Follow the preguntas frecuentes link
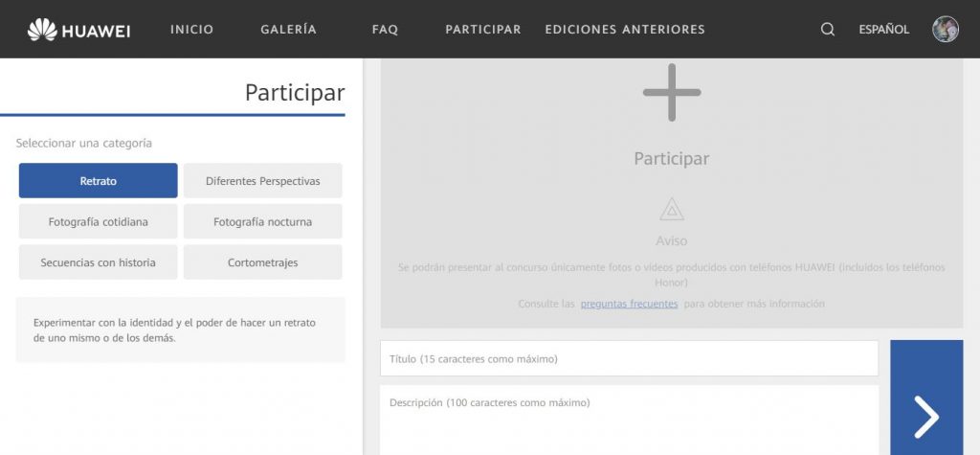Screen dimensions: 980x455 pos(629,304)
